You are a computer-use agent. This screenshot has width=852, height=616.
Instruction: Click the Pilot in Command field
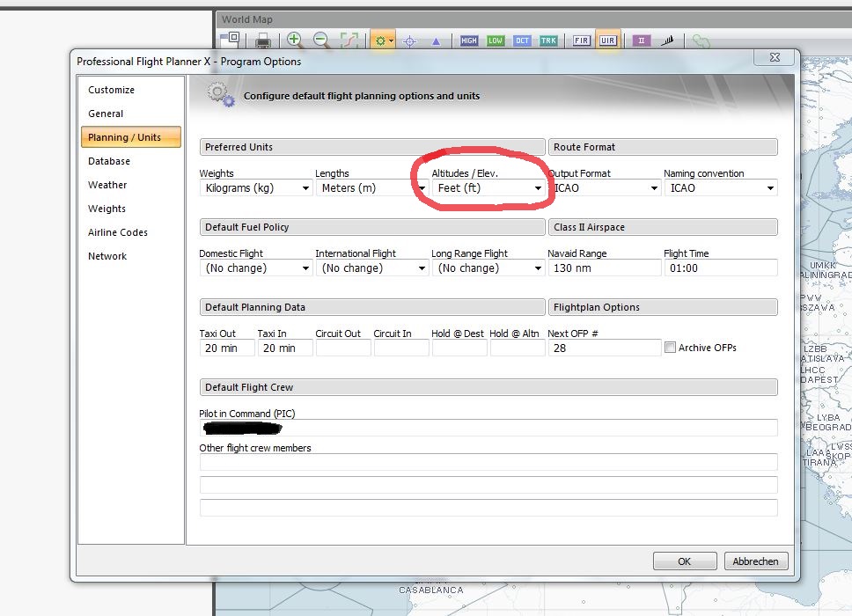click(x=488, y=428)
